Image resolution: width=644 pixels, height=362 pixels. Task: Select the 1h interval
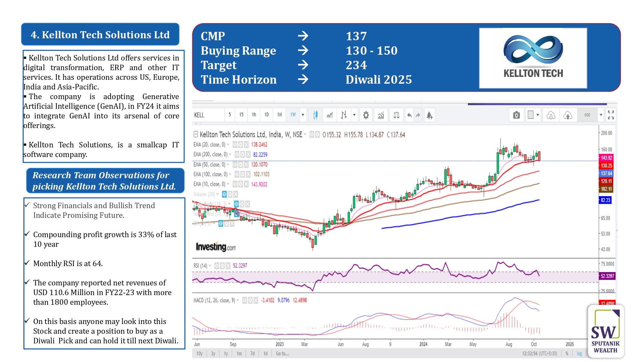pos(254,115)
